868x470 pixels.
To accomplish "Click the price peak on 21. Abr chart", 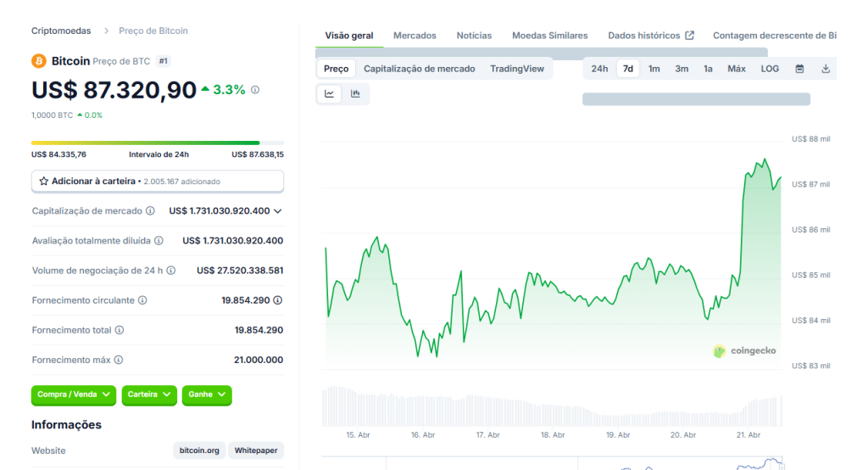I will (765, 159).
